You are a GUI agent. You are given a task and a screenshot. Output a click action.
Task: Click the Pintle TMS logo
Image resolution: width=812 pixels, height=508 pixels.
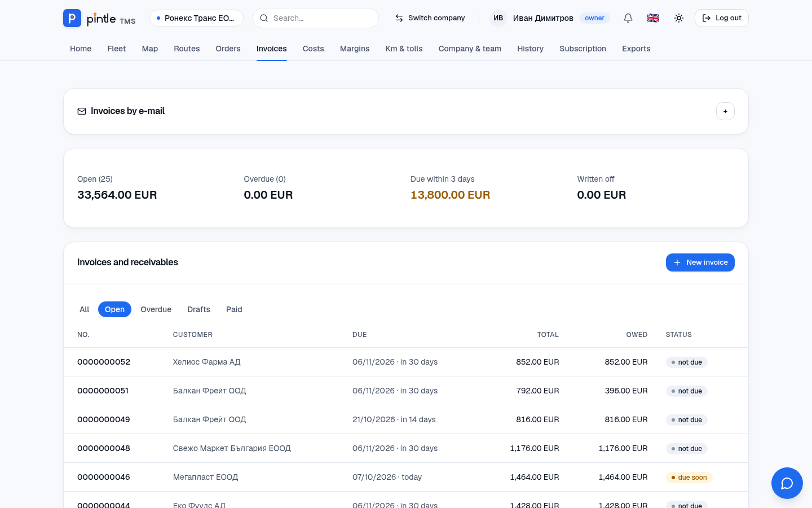(x=99, y=18)
